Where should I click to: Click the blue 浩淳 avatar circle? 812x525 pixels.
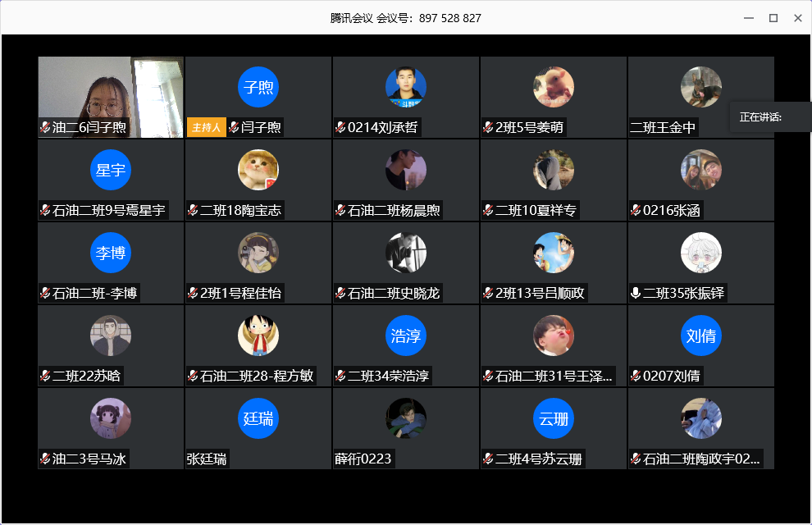[406, 336]
